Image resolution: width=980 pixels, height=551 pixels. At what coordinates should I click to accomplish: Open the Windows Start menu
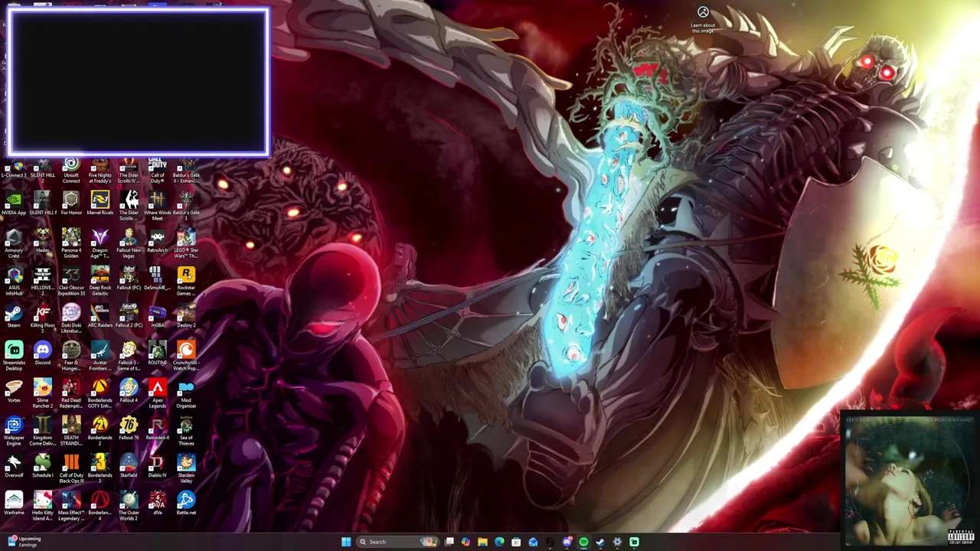(x=346, y=542)
